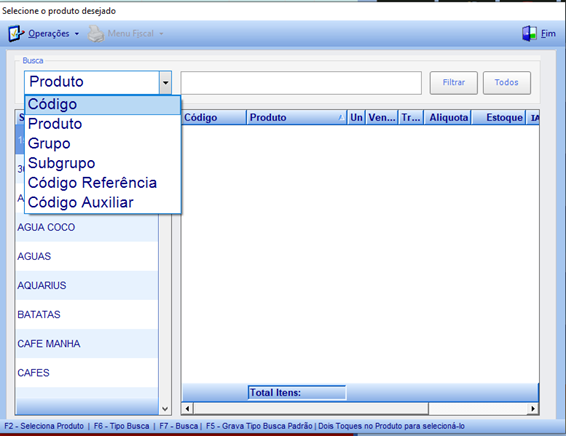The image size is (566, 436).
Task: Select Produto from the search type list
Action: [103, 124]
